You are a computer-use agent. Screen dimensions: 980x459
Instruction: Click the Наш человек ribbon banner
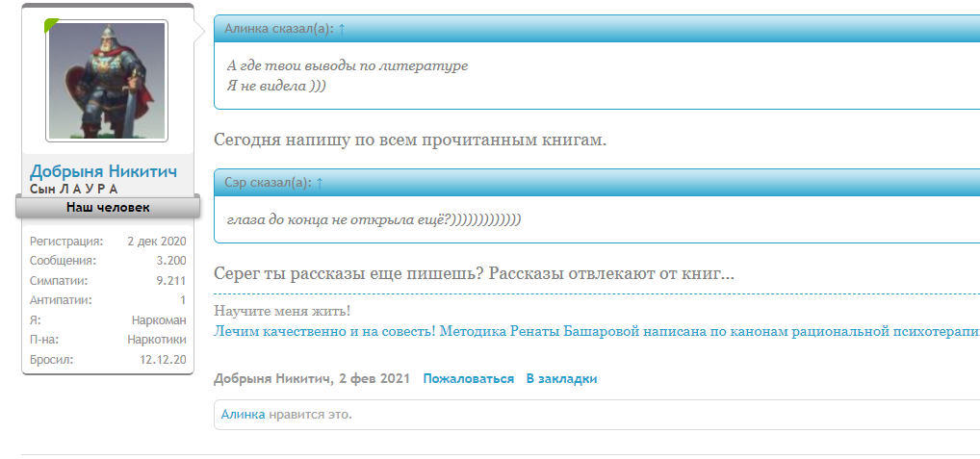pos(108,207)
